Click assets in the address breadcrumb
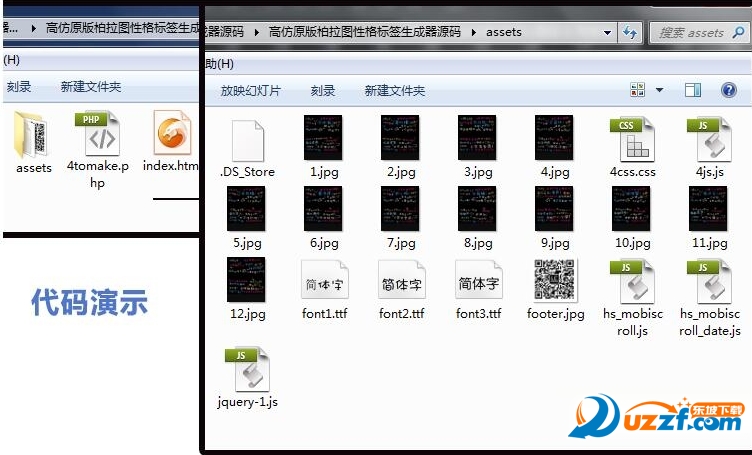This screenshot has height=455, width=752. [503, 32]
